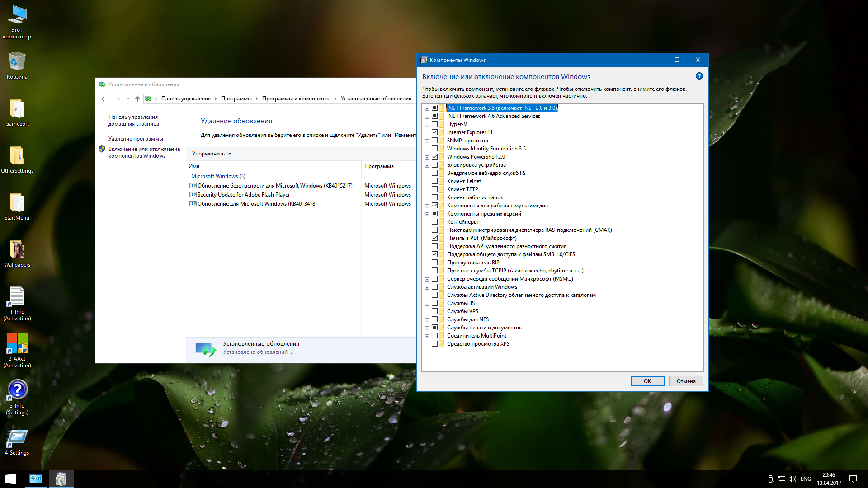868x488 pixels.
Task: Click the update icon beside KB4015217 entry
Action: pos(193,186)
